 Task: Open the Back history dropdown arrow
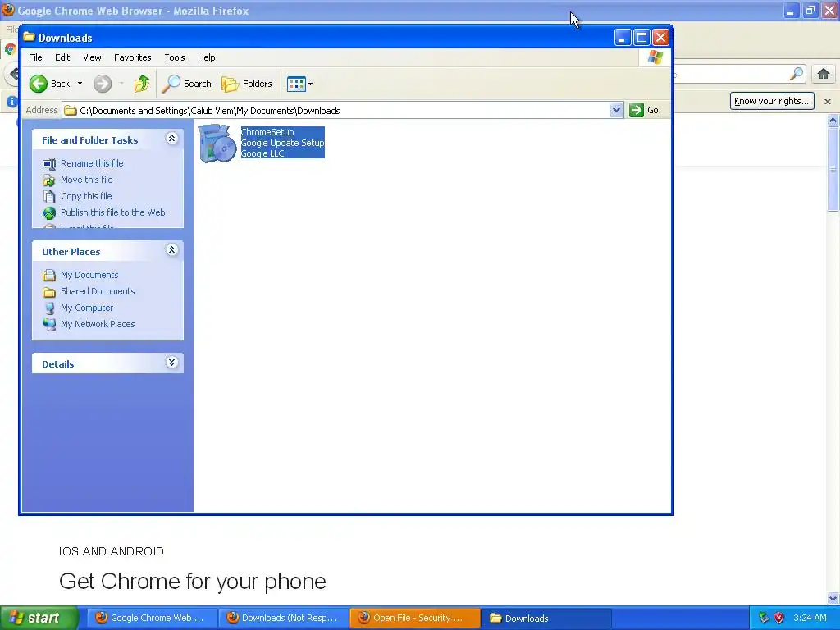pos(80,84)
